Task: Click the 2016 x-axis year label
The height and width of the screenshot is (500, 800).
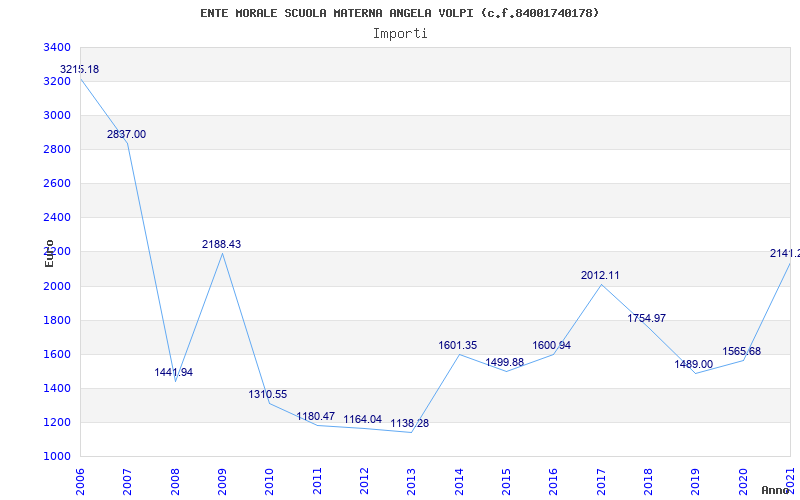Action: (554, 482)
